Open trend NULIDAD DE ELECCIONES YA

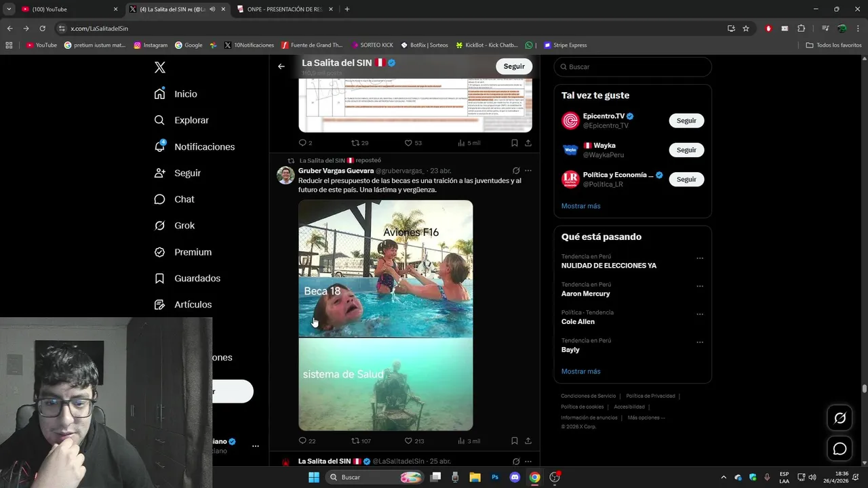click(x=608, y=266)
